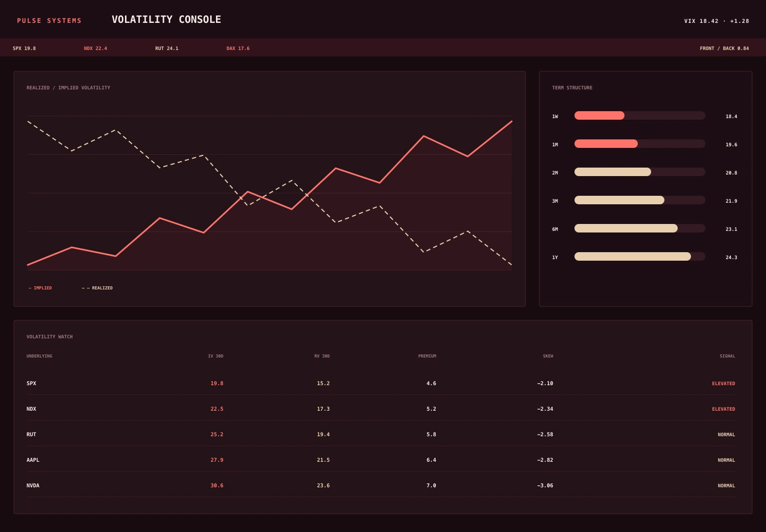This screenshot has height=532, width=766.
Task: Sort by the UNDERLYING column header
Action: (39, 356)
